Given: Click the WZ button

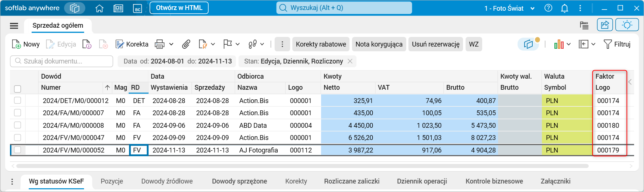Looking at the screenshot, I should point(474,44).
